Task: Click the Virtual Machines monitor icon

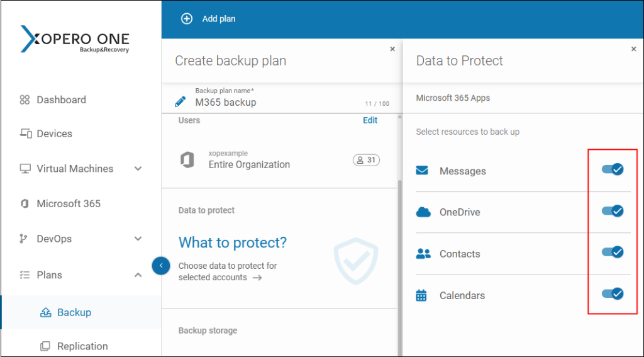Action: point(25,169)
